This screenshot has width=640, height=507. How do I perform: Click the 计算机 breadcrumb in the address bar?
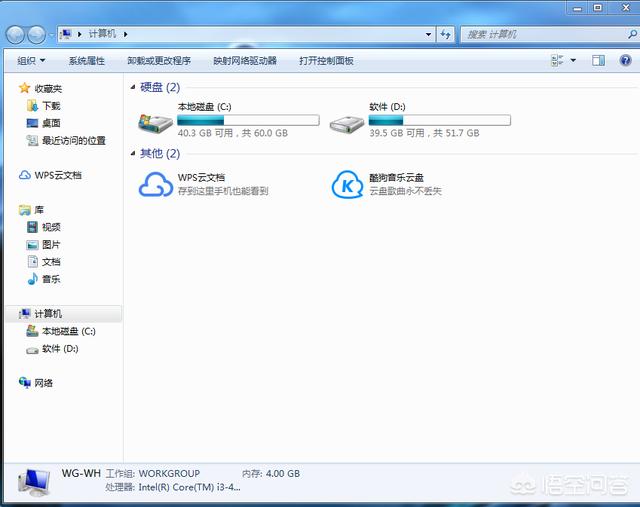click(102, 34)
